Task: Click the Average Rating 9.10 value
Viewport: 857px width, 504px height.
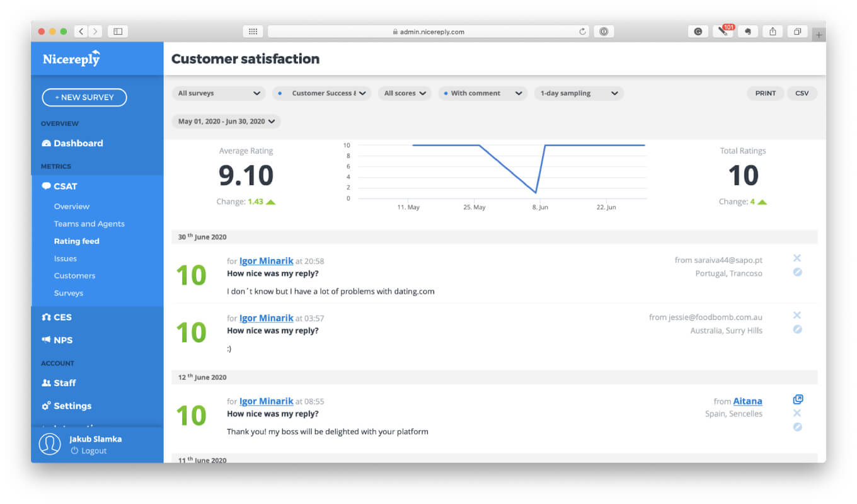Action: [246, 175]
